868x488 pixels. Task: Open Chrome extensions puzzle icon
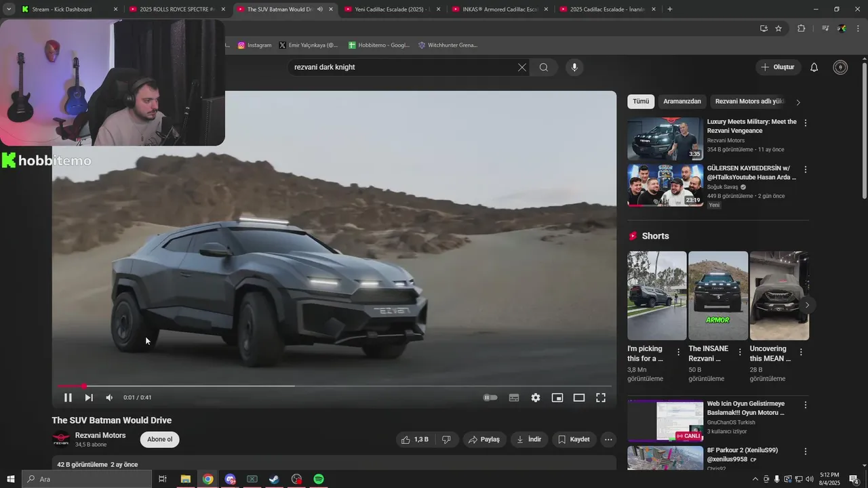[x=801, y=28]
